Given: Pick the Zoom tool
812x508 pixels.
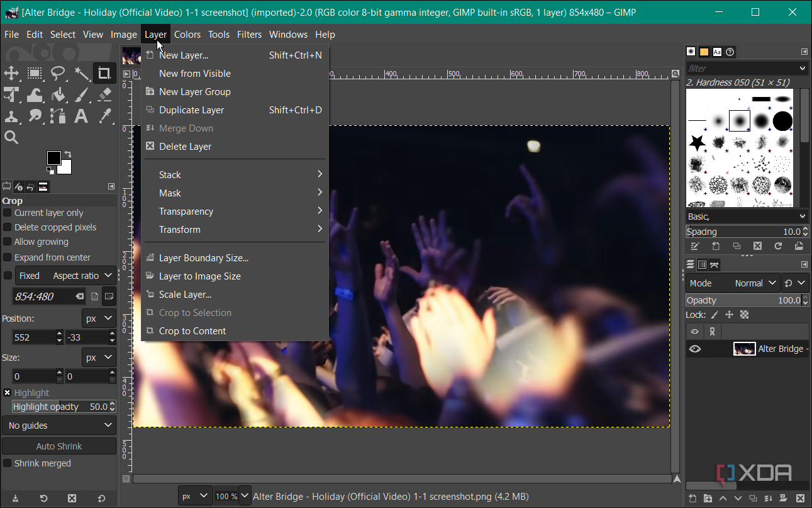Looking at the screenshot, I should point(11,137).
